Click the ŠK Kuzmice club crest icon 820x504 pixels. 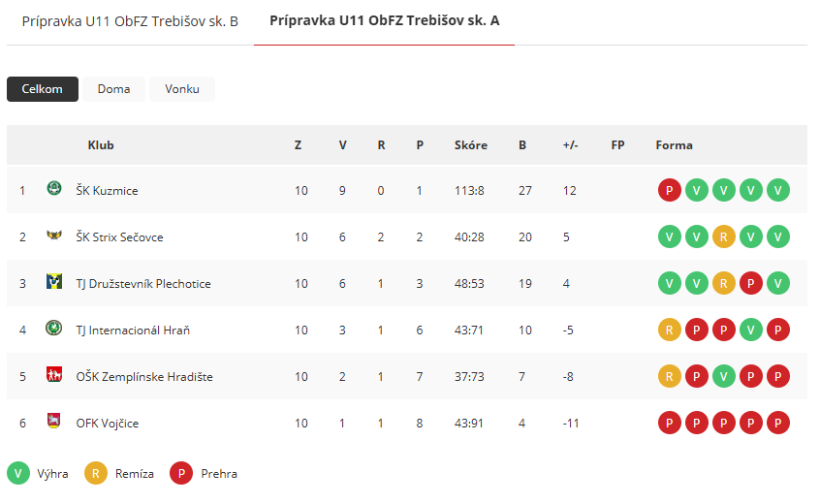54,188
